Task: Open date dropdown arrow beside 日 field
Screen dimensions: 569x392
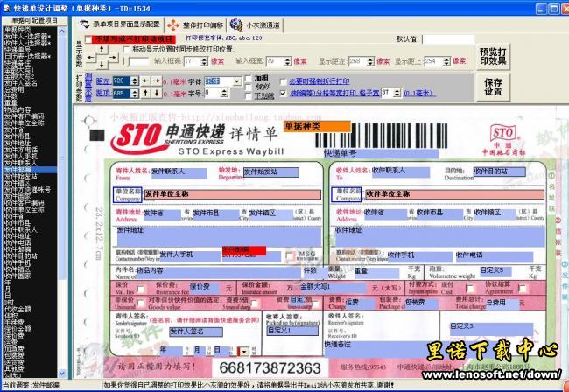Action: (x=244, y=351)
